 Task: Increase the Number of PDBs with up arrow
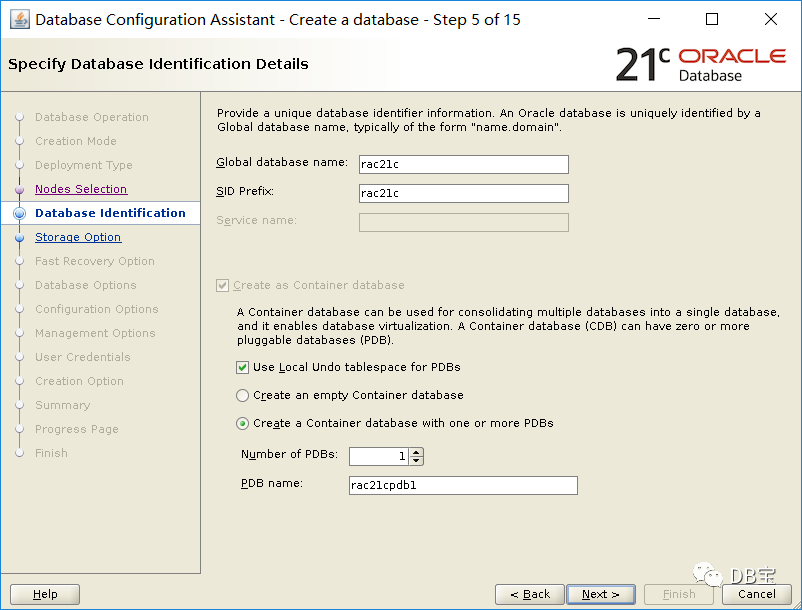pos(416,452)
